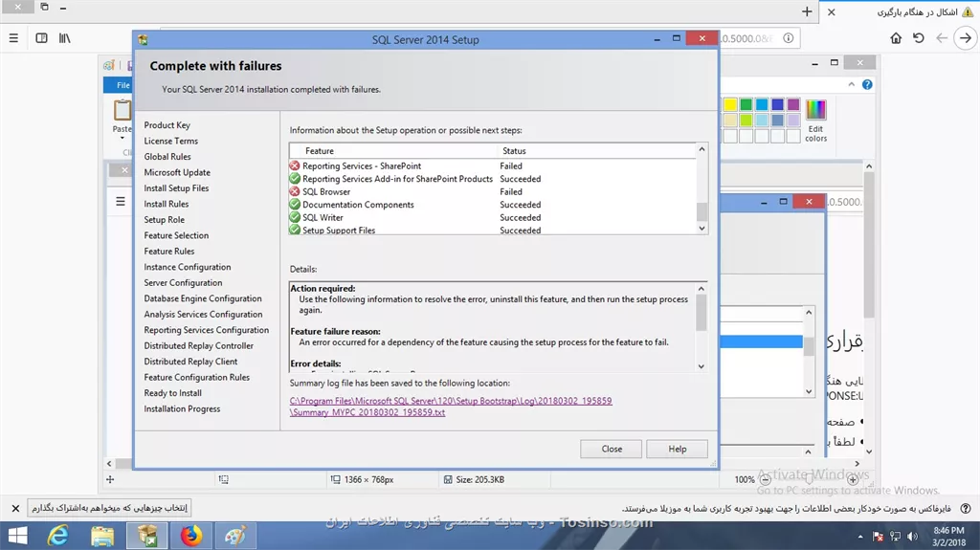Image resolution: width=980 pixels, height=550 pixels.
Task: Open Firefox hamburger menu
Action: tap(13, 38)
